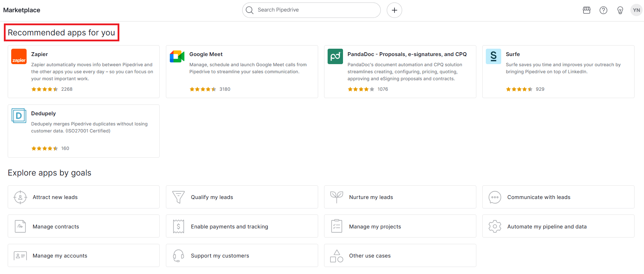Screen dimensions: 644x274
Task: Click Google Meet rating with 3180 reviews
Action: coord(210,89)
